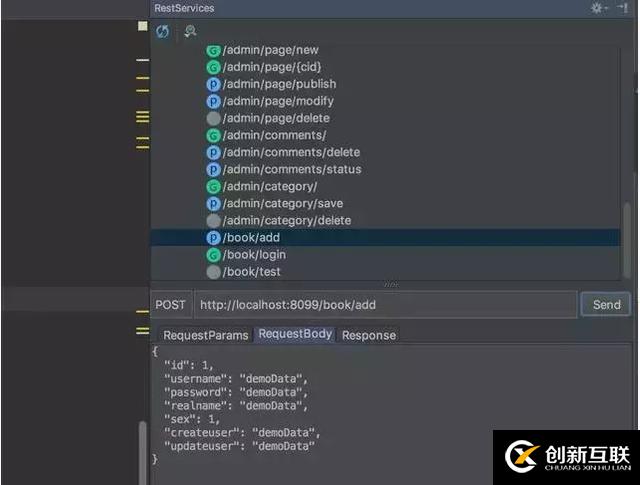The height and width of the screenshot is (485, 640).
Task: Click the "password" line in request body
Action: pyautogui.click(x=236, y=392)
